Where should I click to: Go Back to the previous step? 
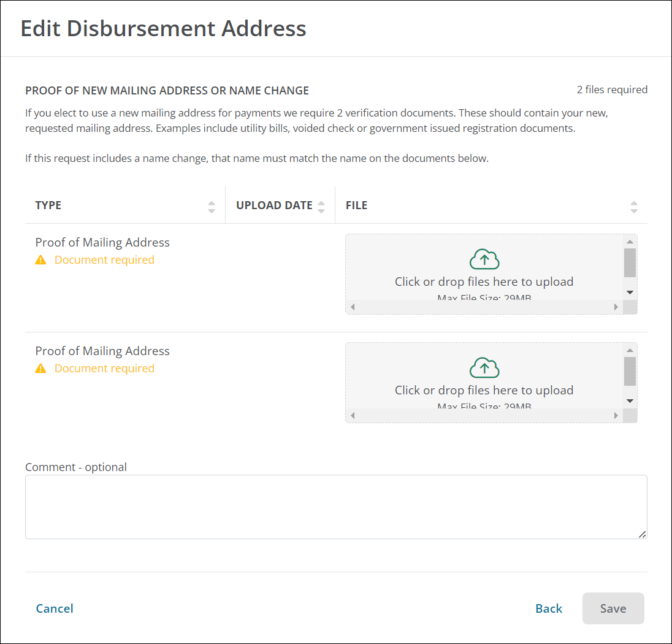point(548,608)
